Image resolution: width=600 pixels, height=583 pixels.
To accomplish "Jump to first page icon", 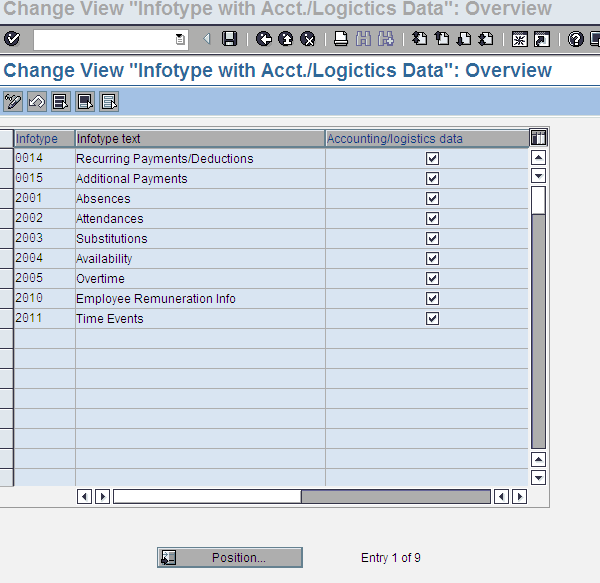I will pos(419,39).
